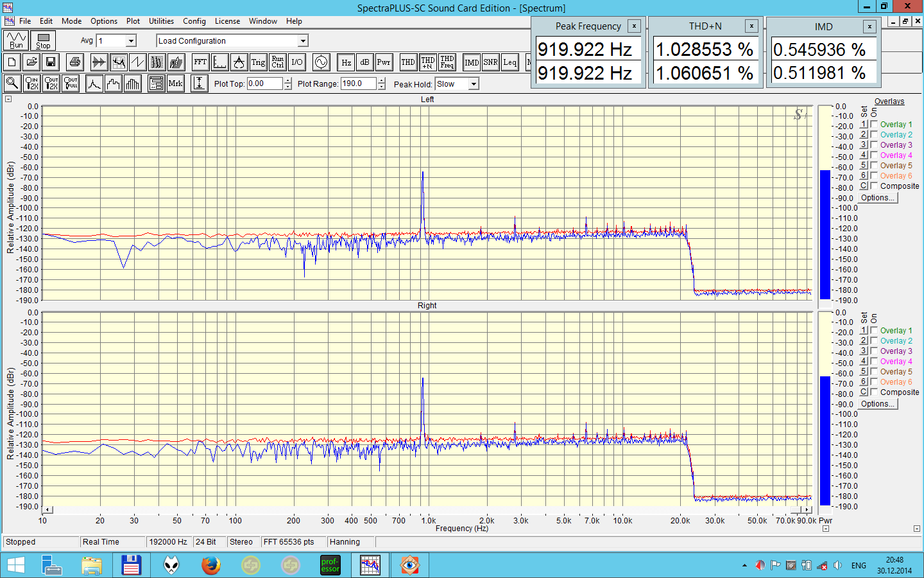The width and height of the screenshot is (924, 578).
Task: Click the printer icon in the toolbar
Action: 75,62
